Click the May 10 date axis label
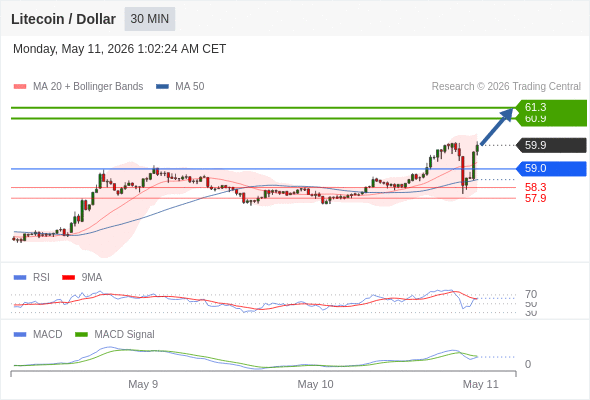Viewport: 590px width, 400px height. [315, 384]
